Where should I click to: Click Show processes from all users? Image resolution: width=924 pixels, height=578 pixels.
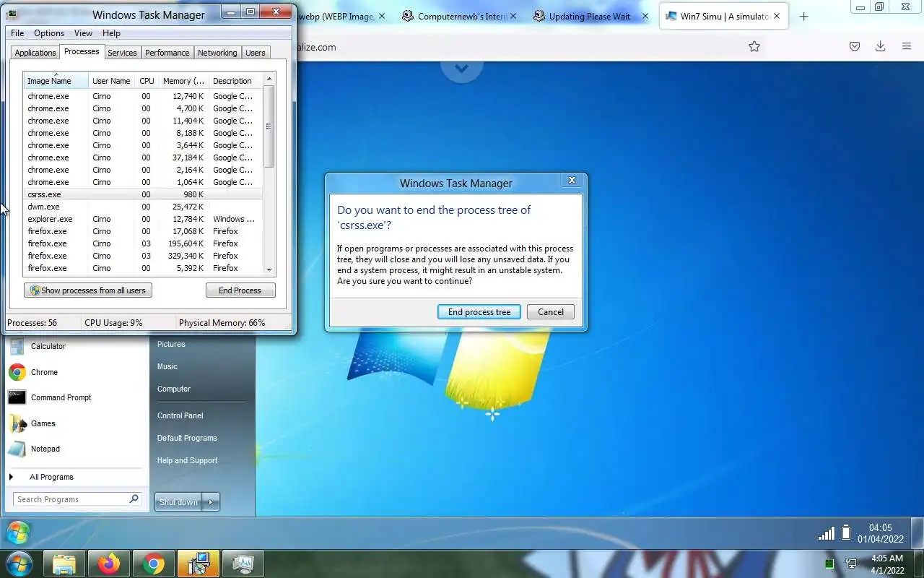point(88,290)
